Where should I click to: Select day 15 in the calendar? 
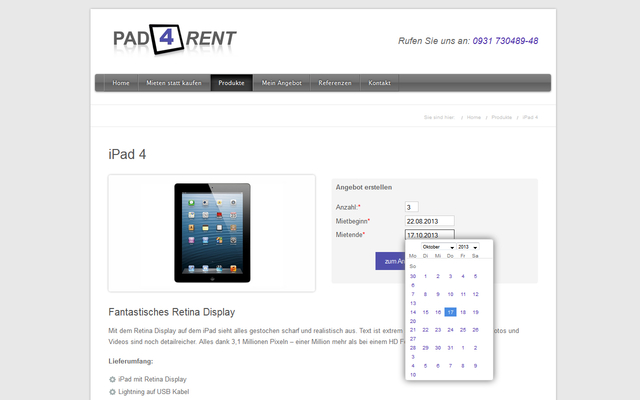click(425, 312)
